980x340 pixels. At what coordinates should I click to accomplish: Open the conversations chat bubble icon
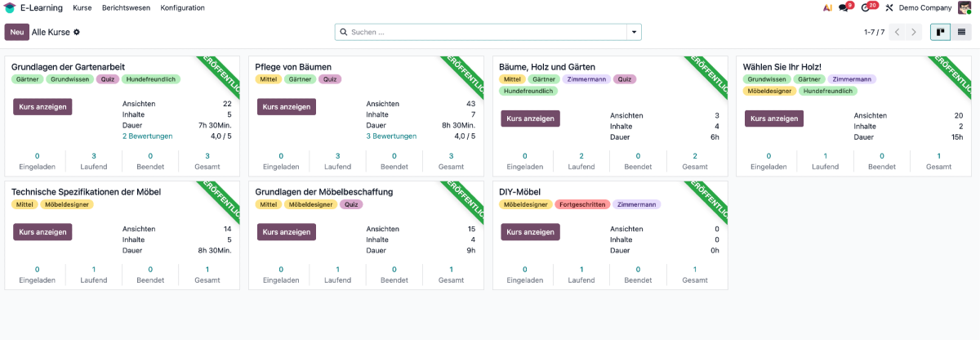pos(844,7)
